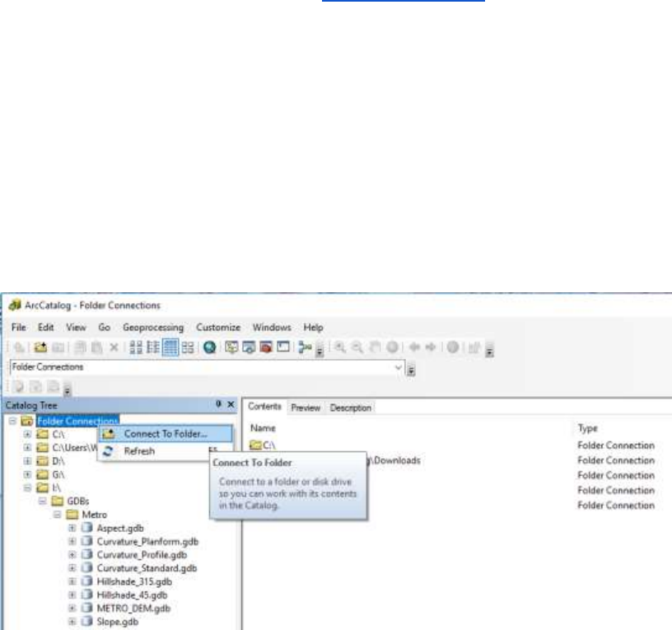
Task: Click the Zoom Out toolbar icon
Action: (x=357, y=348)
